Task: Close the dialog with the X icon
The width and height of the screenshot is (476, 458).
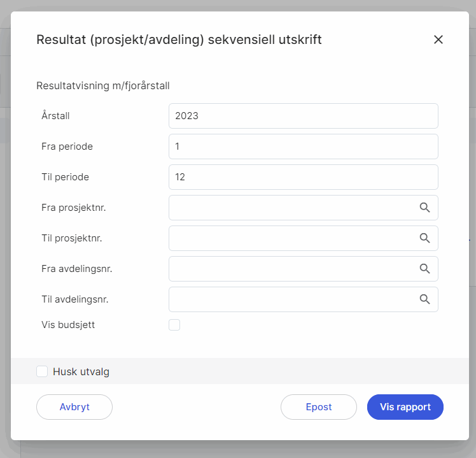Action: click(438, 39)
